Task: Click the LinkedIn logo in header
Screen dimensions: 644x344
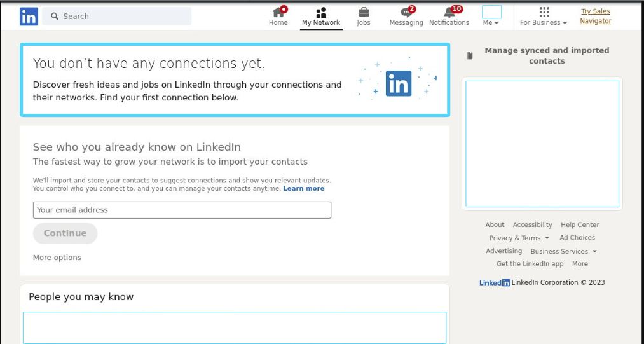Action: point(29,17)
